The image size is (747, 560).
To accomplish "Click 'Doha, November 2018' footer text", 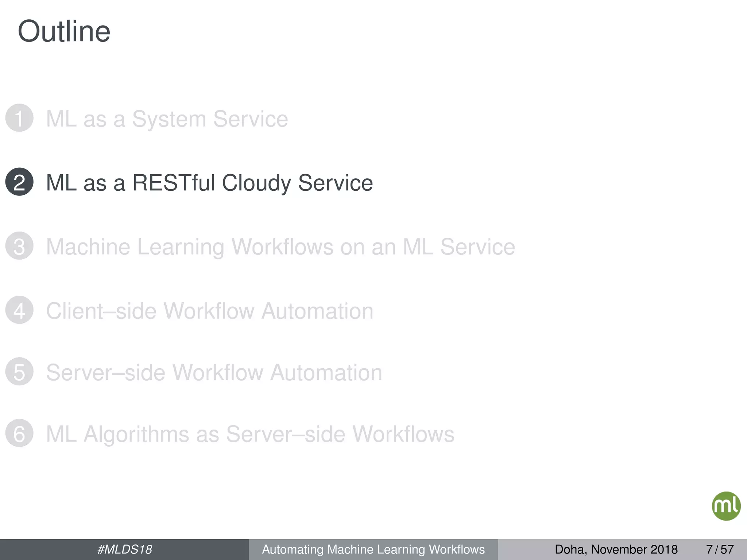I will (x=616, y=549).
